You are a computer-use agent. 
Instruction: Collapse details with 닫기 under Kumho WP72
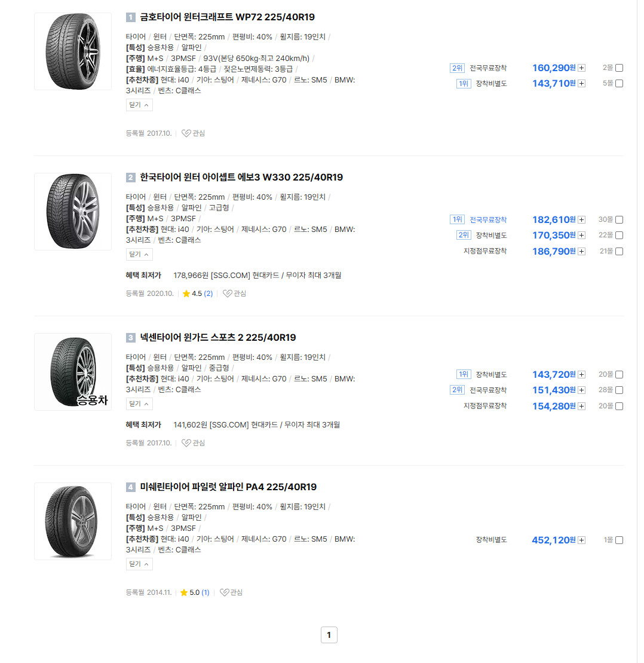coord(139,105)
